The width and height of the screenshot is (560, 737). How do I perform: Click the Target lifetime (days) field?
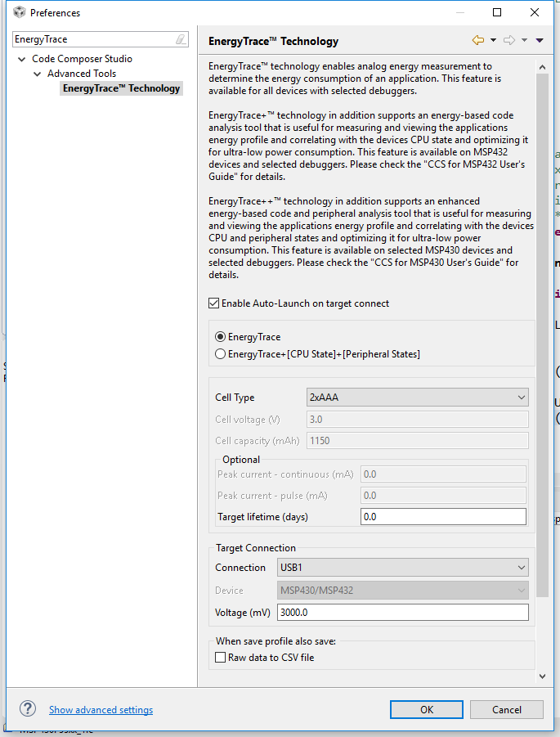(443, 517)
